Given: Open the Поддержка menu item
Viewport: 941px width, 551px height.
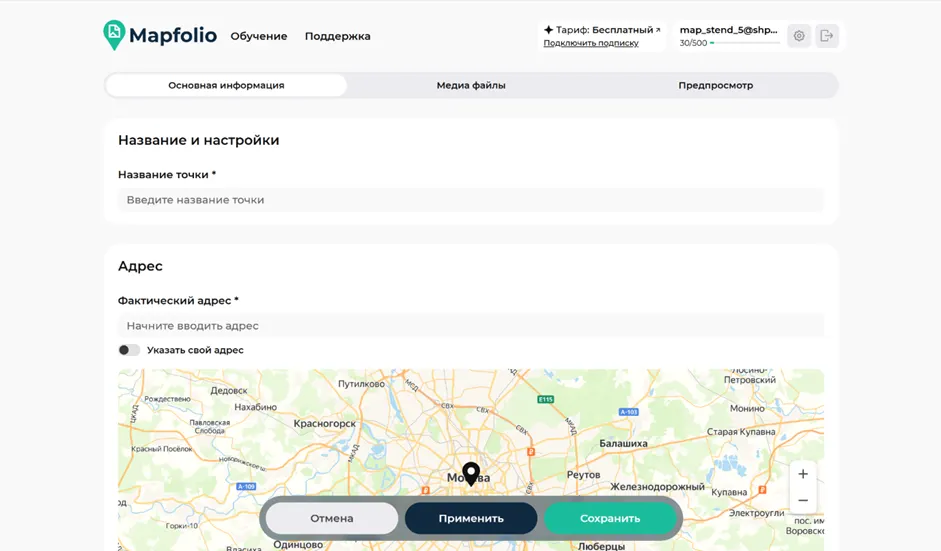Looking at the screenshot, I should [337, 36].
